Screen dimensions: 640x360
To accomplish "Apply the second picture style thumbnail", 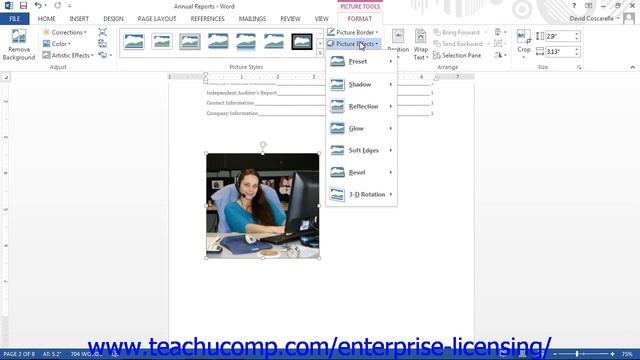I will point(162,42).
